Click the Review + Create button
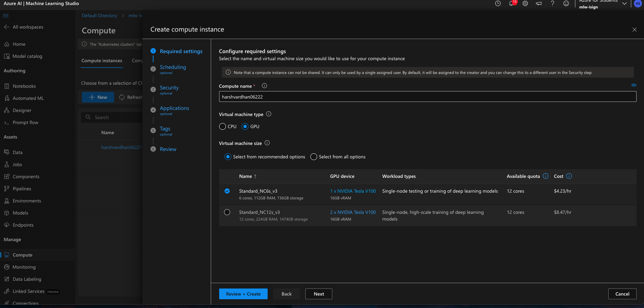Screen dimensions: 644x308 pos(243,294)
